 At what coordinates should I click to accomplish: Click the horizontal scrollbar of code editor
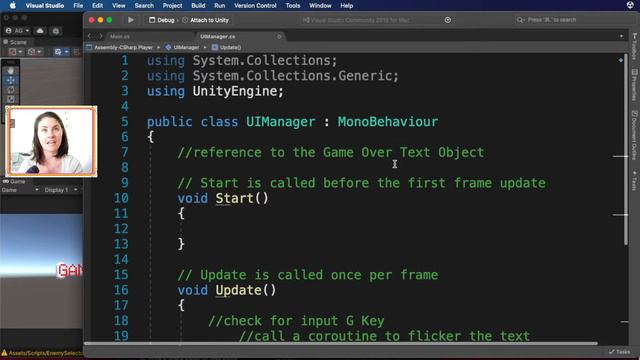tap(341, 343)
